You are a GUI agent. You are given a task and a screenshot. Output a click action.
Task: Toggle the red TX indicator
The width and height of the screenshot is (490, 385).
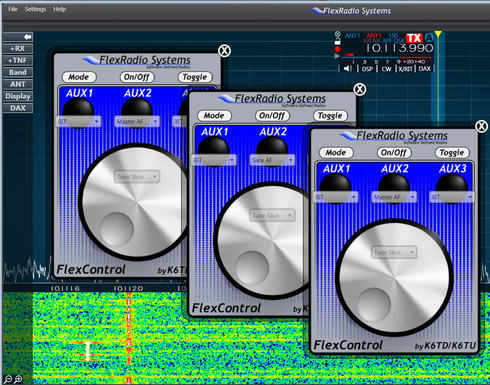tap(414, 38)
